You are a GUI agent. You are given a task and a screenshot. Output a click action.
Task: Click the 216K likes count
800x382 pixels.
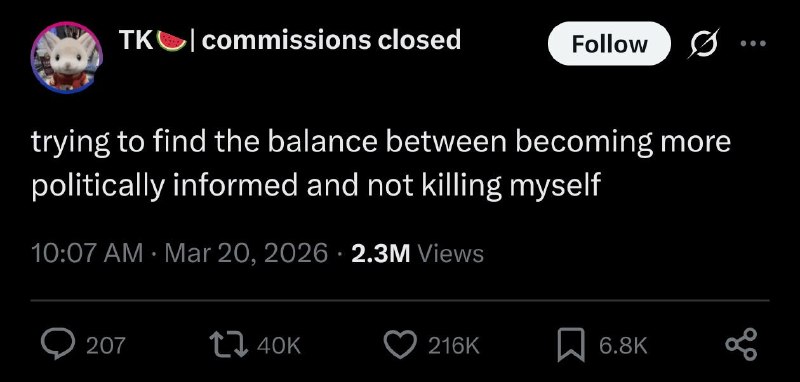pos(454,346)
